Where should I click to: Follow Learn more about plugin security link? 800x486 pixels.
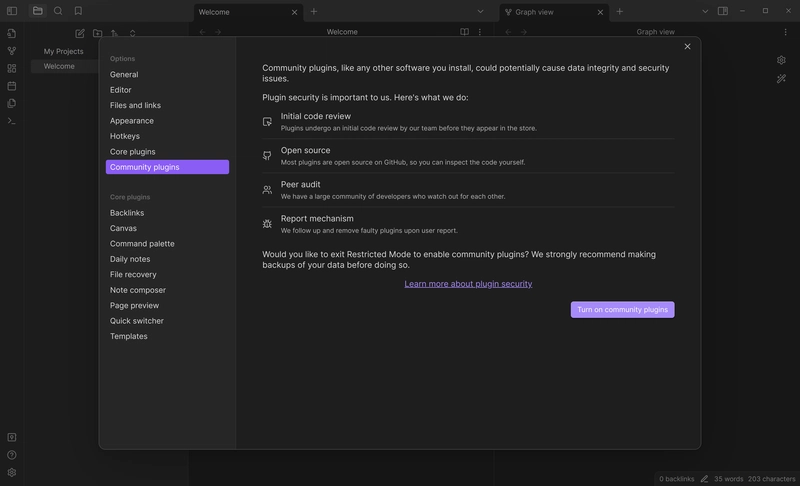(468, 284)
